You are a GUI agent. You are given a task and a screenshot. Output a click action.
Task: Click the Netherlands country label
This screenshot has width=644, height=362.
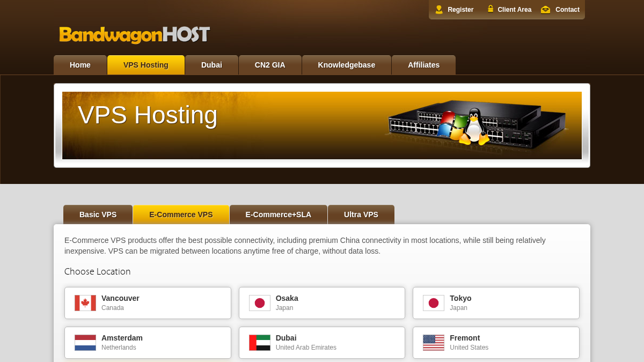coord(119,348)
